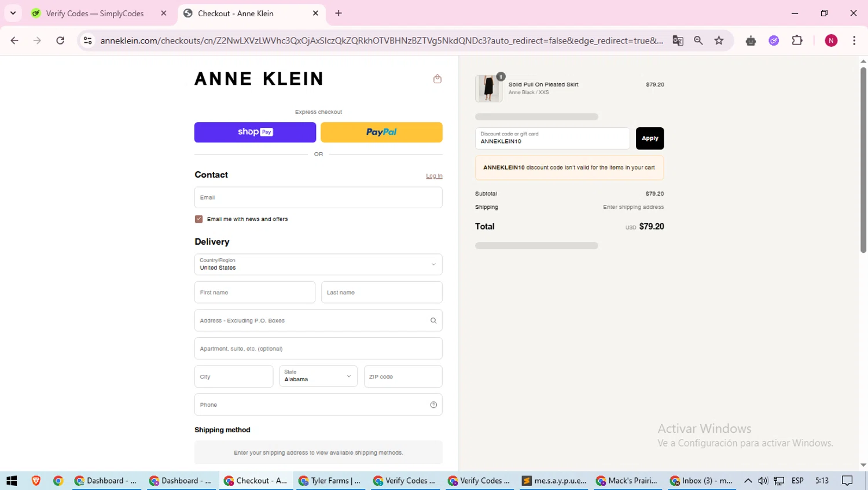868x490 pixels.
Task: Pay with Shop Pay button
Action: click(x=255, y=132)
